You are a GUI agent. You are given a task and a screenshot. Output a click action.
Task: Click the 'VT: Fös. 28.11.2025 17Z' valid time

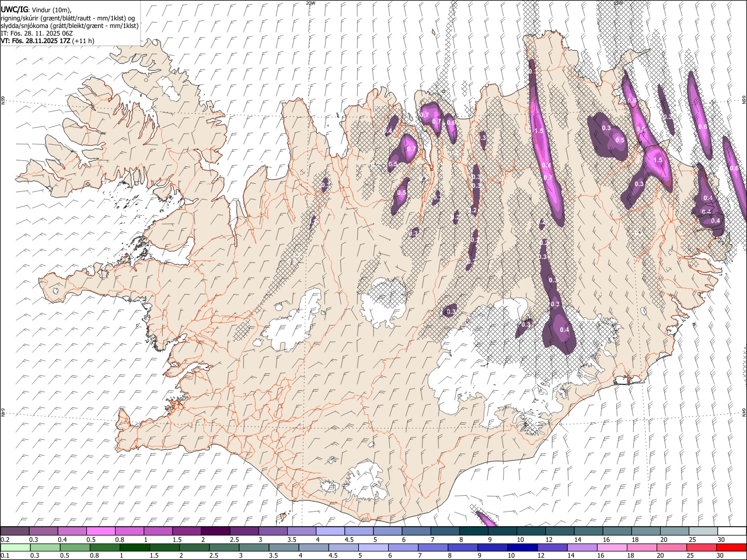pos(36,41)
